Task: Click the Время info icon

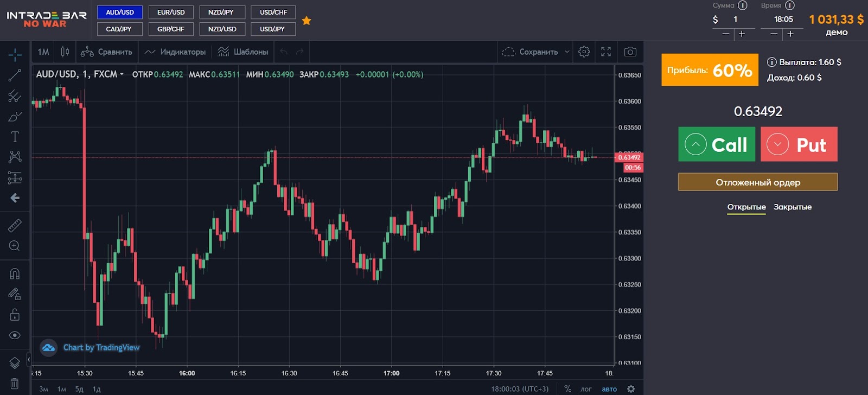Action: pos(790,5)
